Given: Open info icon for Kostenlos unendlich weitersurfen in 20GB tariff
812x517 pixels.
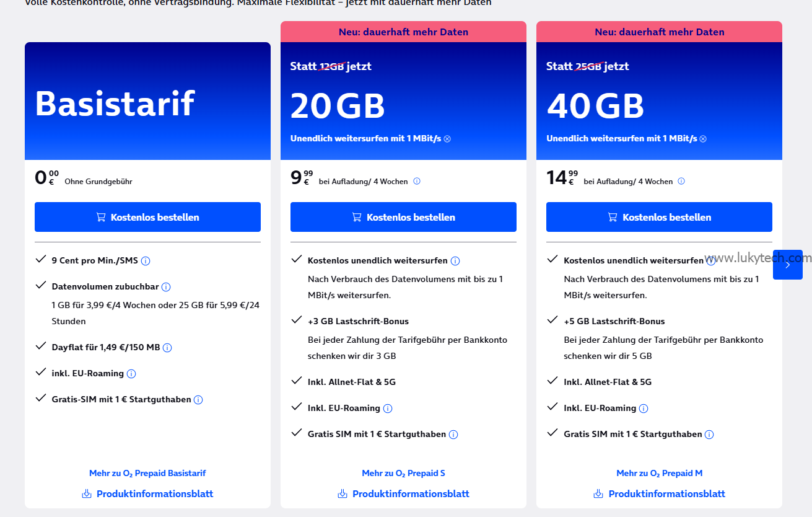Looking at the screenshot, I should pos(455,260).
